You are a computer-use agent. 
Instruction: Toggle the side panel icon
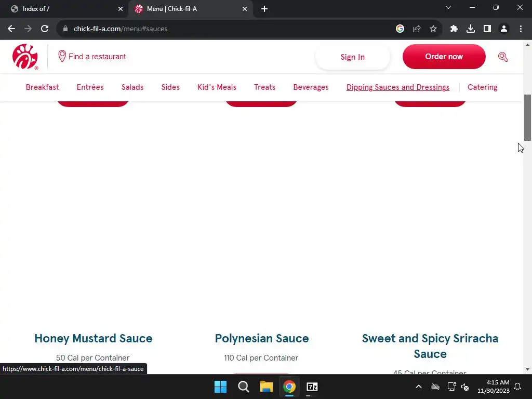(487, 29)
